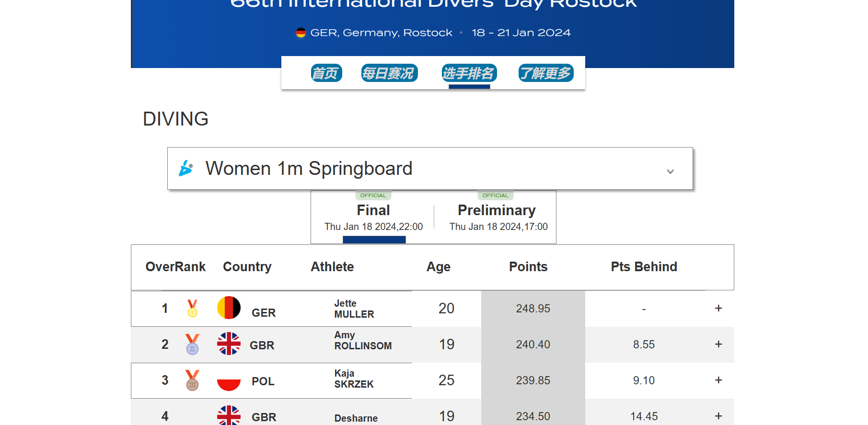This screenshot has height=425, width=868.
Task: Click the 选手排名 athlete ranking tab
Action: pyautogui.click(x=469, y=73)
